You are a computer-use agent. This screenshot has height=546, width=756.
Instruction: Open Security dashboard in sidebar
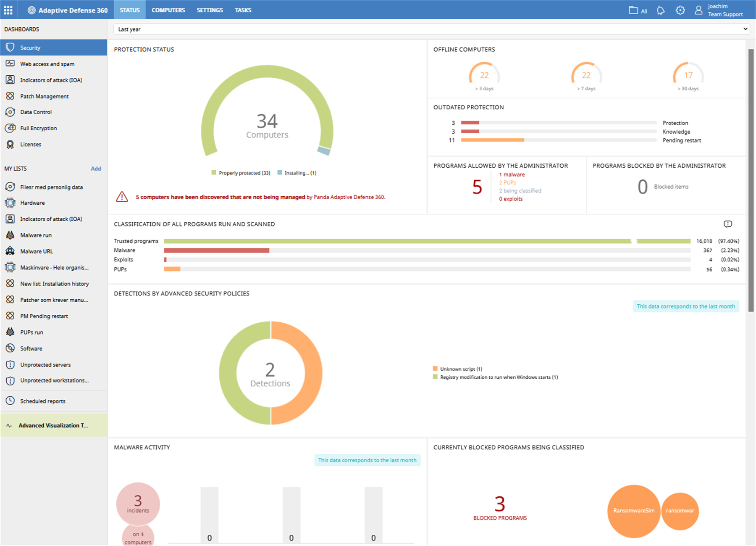pos(54,47)
